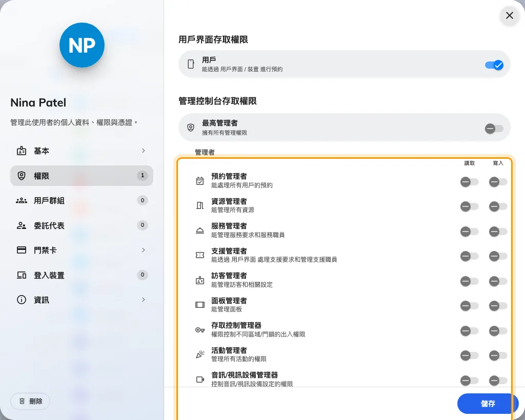This screenshot has width=525, height=420.
Task: Click the shield icon beside 最高管理者
Action: (x=191, y=128)
